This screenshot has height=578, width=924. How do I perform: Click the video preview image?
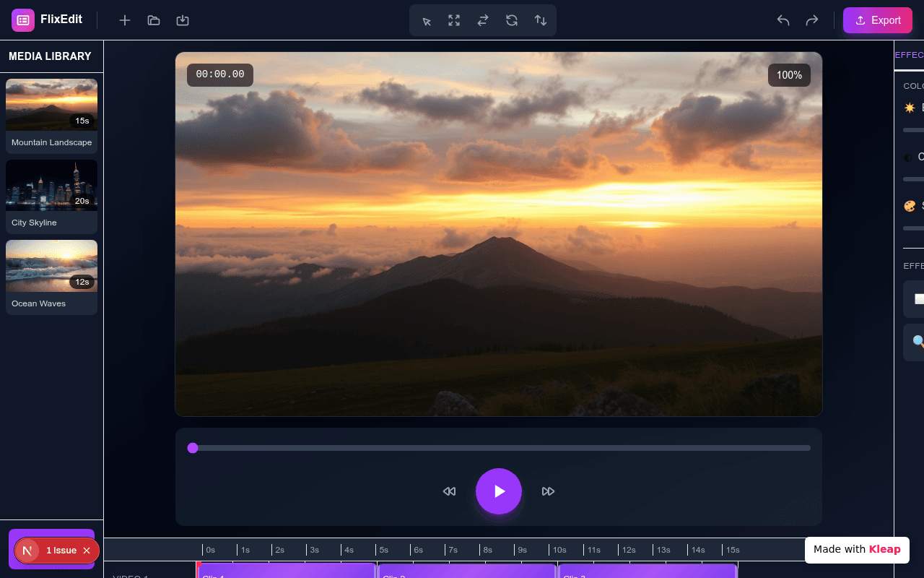(499, 234)
